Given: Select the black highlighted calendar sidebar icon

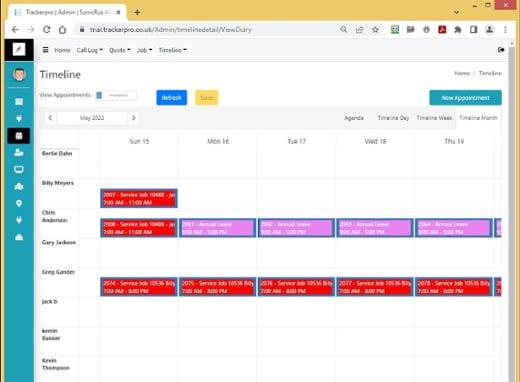Looking at the screenshot, I should [x=19, y=136].
